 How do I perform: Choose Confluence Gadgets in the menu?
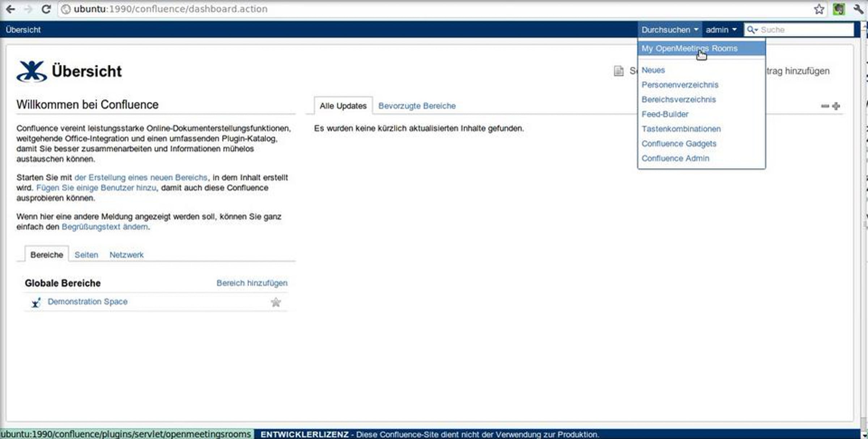click(x=679, y=144)
